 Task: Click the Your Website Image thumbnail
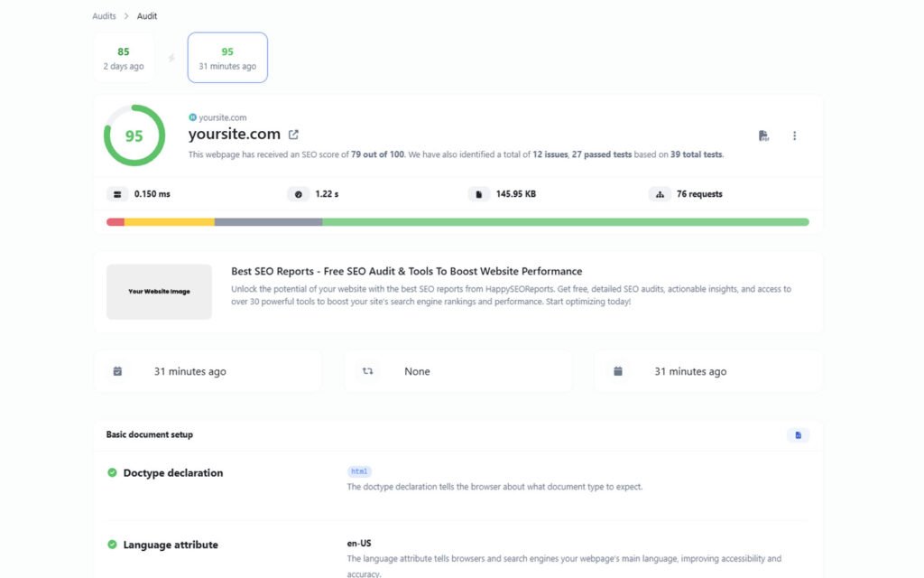(159, 292)
